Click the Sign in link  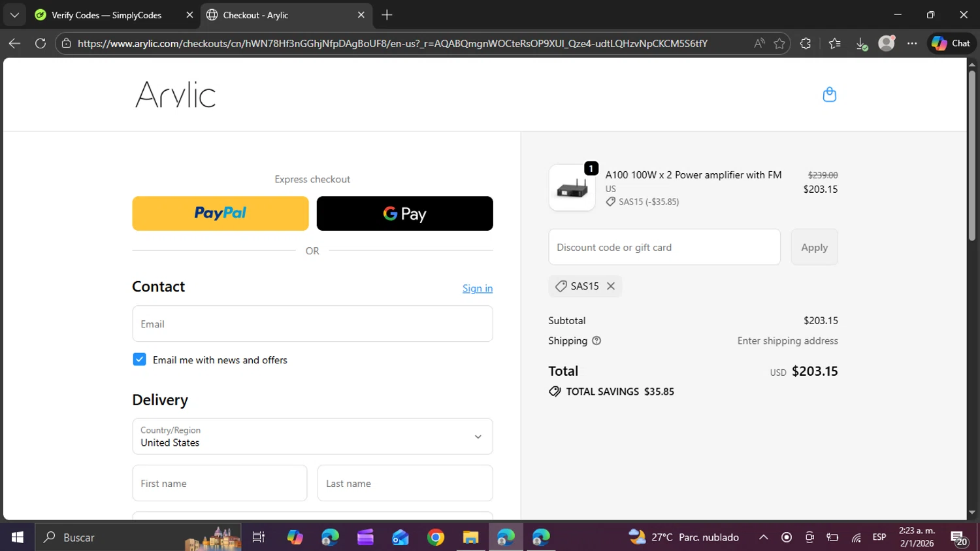[478, 288]
